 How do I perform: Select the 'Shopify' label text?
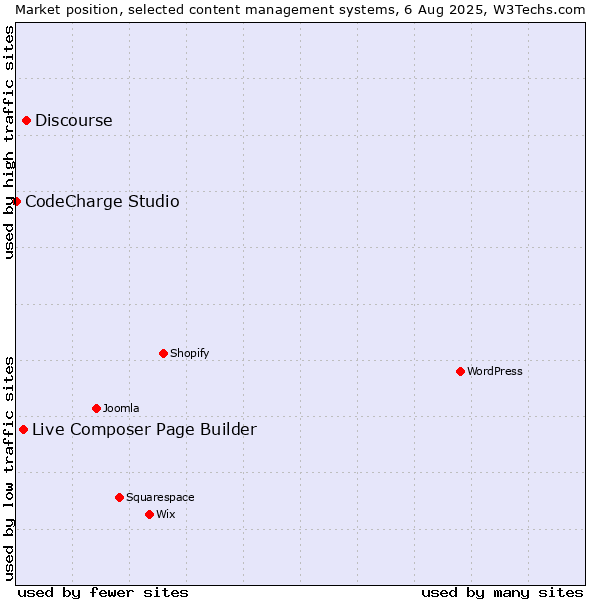(189, 353)
